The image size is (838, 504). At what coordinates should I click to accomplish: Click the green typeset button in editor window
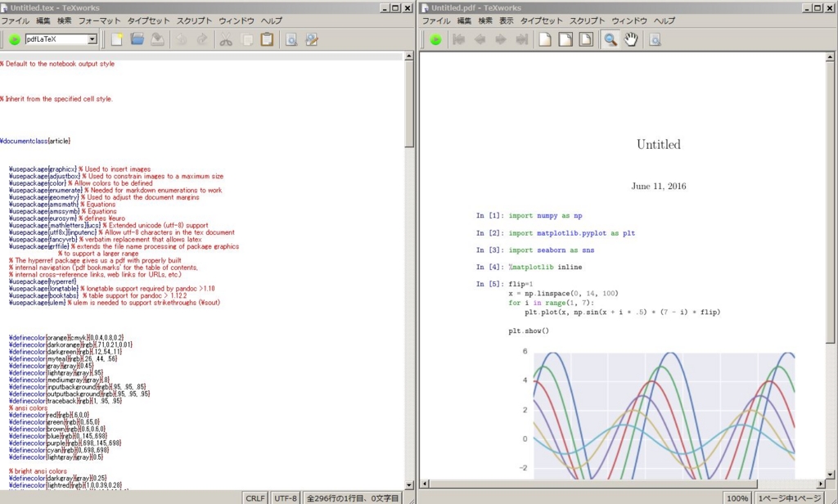(15, 39)
